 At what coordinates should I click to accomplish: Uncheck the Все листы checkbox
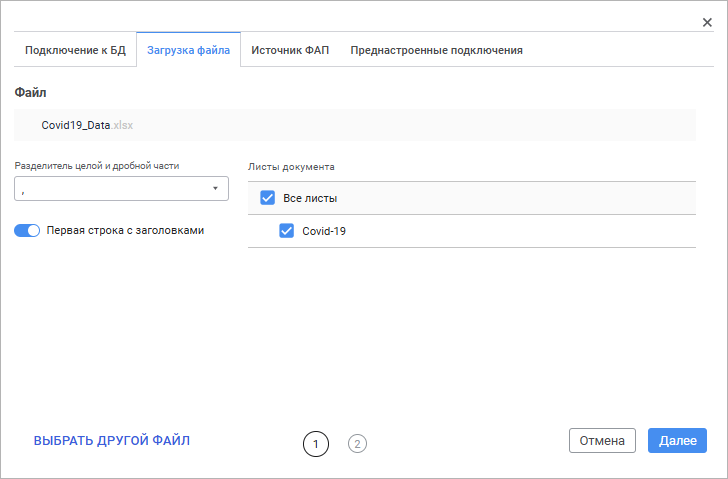pyautogui.click(x=267, y=198)
